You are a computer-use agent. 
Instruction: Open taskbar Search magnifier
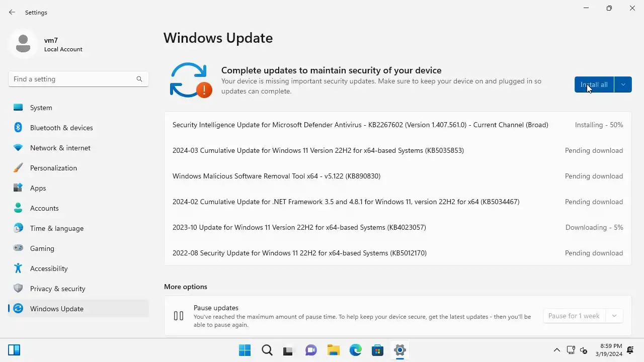coord(267,350)
